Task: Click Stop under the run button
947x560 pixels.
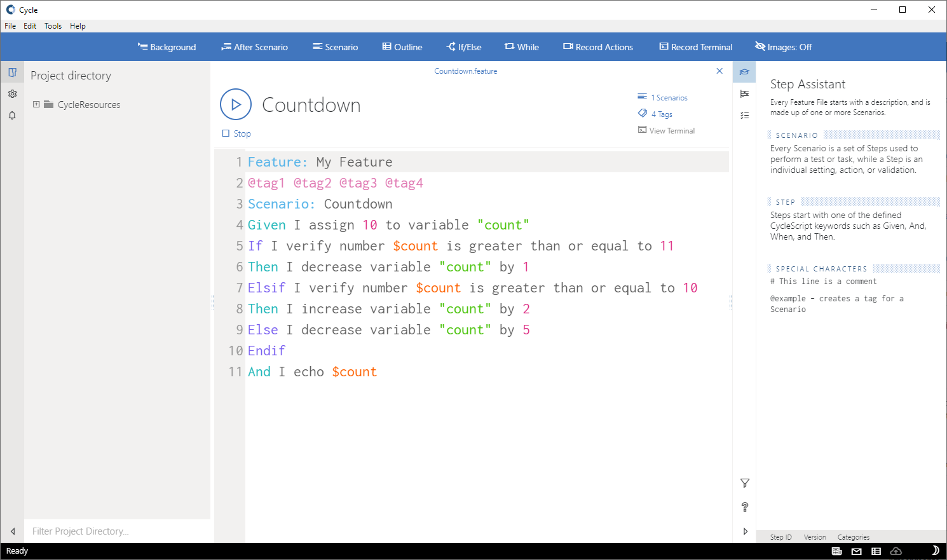Action: pos(236,133)
